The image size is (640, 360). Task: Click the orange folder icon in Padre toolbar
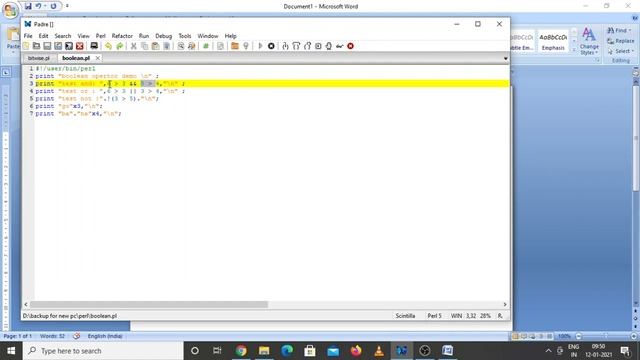coord(235,46)
